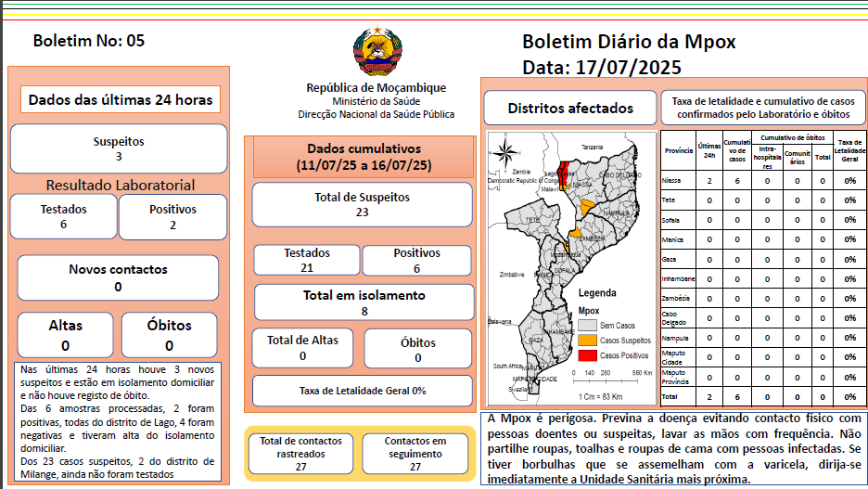This screenshot has width=868, height=489.
Task: Click the date 'Data: 17/07/2025'
Action: tap(602, 68)
